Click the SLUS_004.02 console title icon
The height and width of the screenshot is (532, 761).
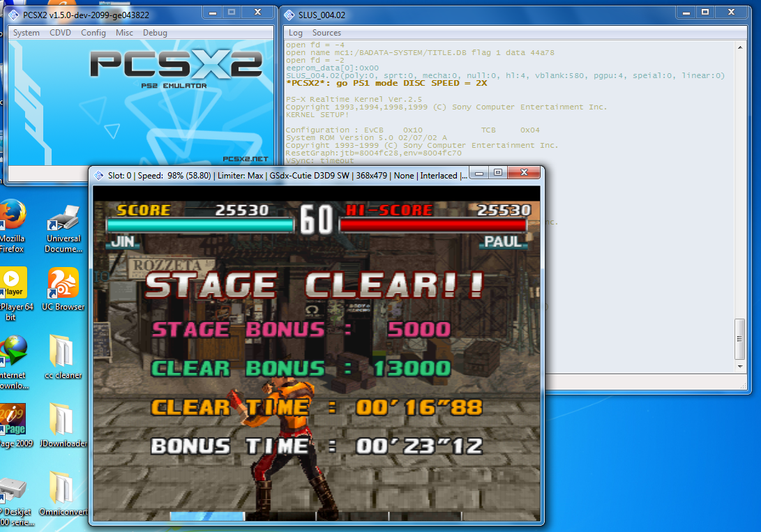tap(289, 15)
